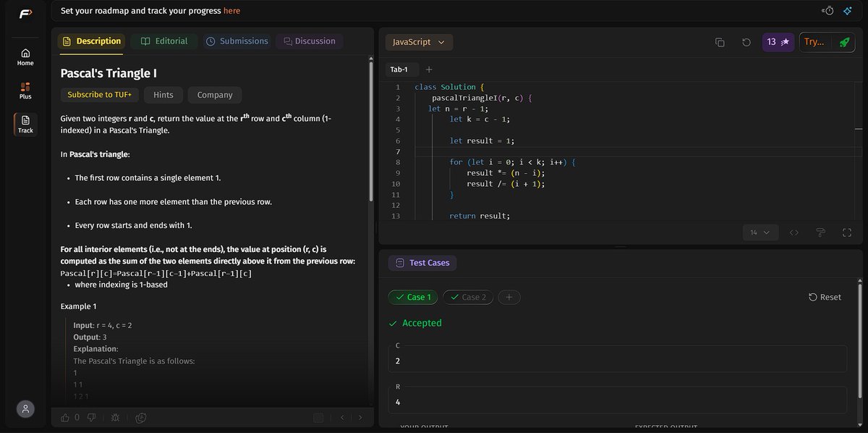
Task: Click the code brackets icon below editor
Action: (x=794, y=232)
